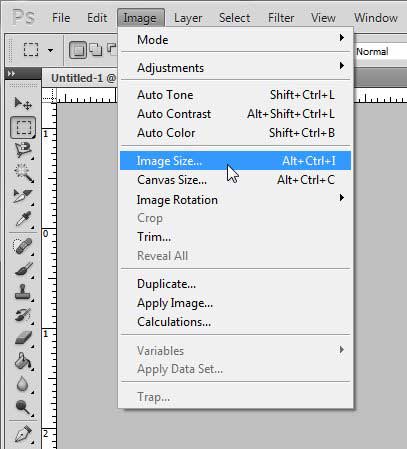Select the Move tool
This screenshot has width=407, height=449.
pyautogui.click(x=23, y=104)
